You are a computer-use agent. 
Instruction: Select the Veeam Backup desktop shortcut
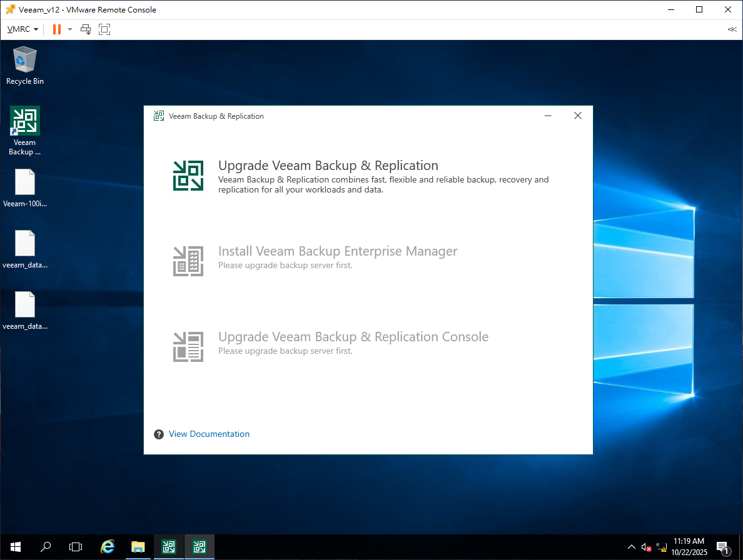(x=25, y=121)
